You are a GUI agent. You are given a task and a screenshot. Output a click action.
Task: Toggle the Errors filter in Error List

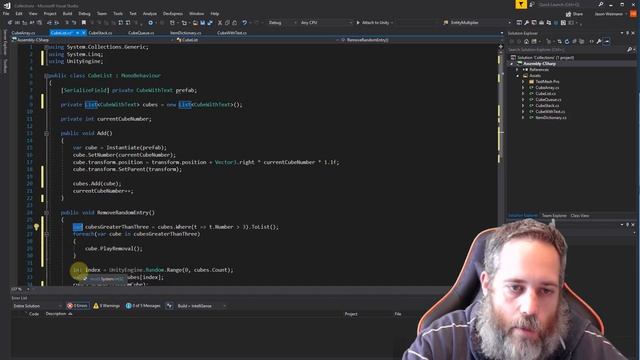(x=78, y=306)
